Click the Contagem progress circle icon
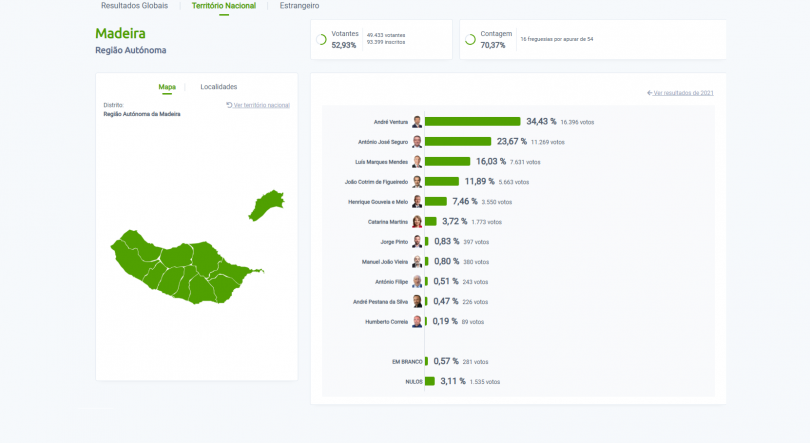Viewport: 810px width, 443px height. 470,40
